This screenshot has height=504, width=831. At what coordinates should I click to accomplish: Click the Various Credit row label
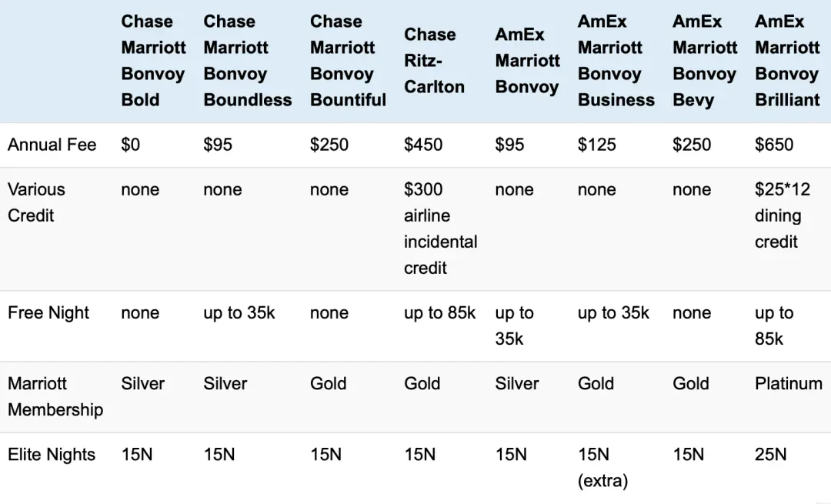[x=36, y=202]
